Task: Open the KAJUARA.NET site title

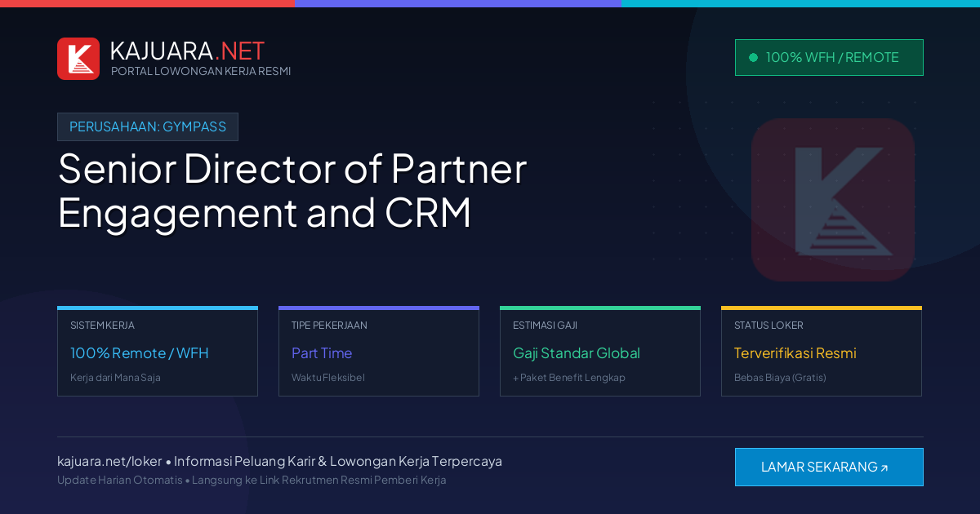Action: [x=187, y=51]
